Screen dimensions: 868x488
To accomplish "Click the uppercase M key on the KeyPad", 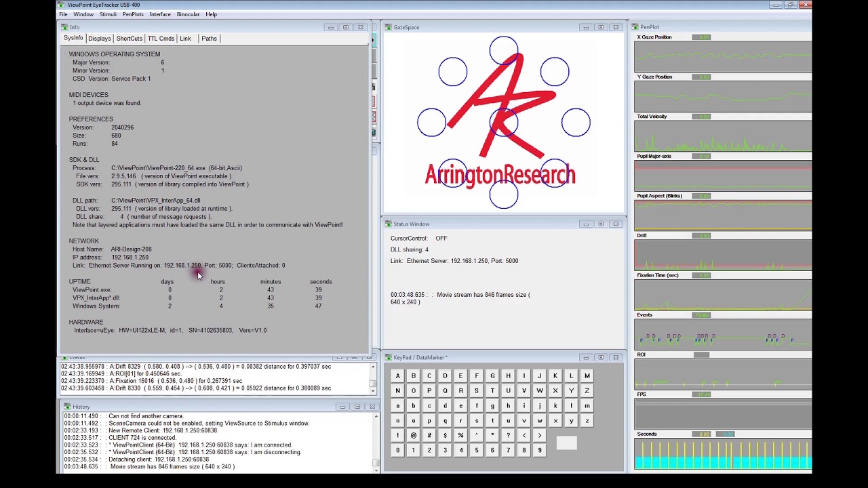I will click(587, 375).
